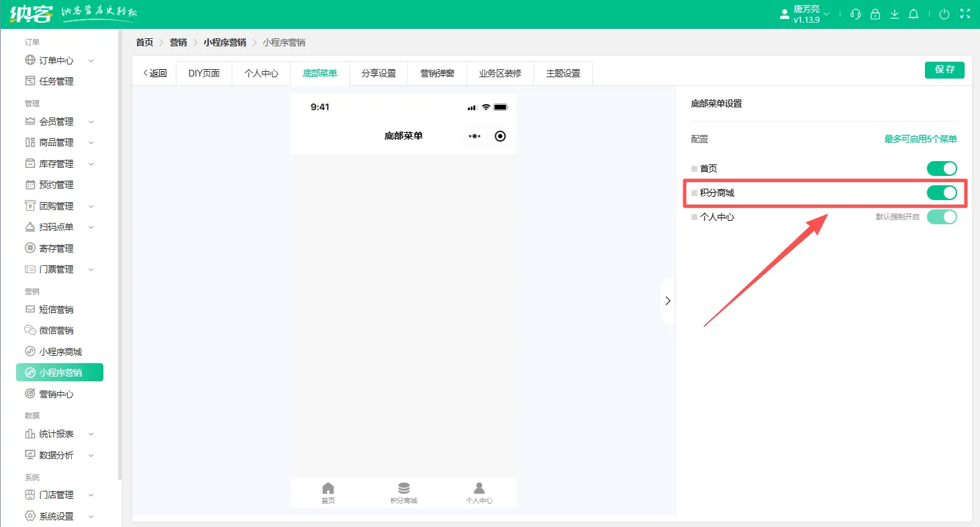980x527 pixels.
Task: Open 营销中心 in the sidebar
Action: (x=56, y=394)
